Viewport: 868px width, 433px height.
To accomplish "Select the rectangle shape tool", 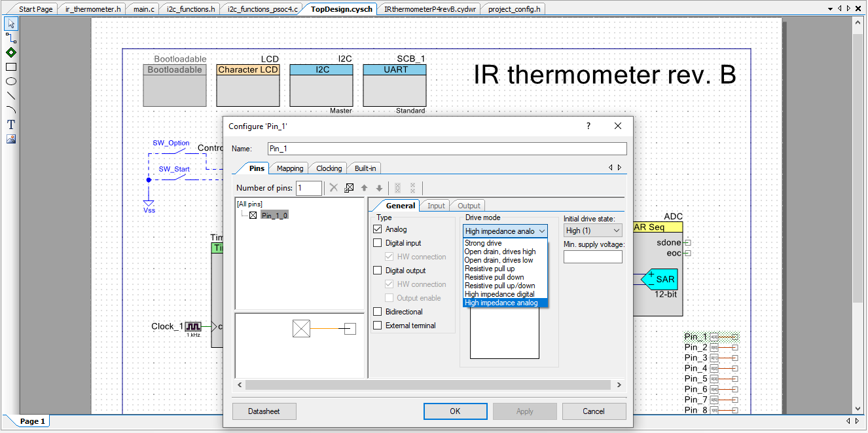I will point(11,67).
